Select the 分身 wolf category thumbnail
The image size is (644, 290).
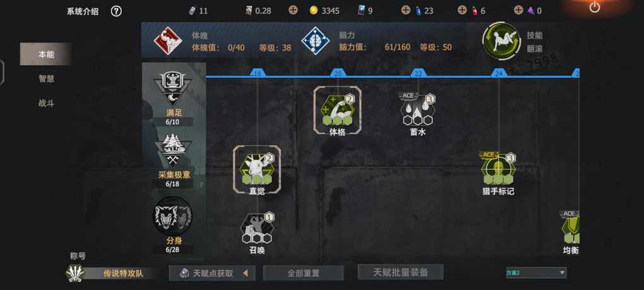[x=172, y=216]
